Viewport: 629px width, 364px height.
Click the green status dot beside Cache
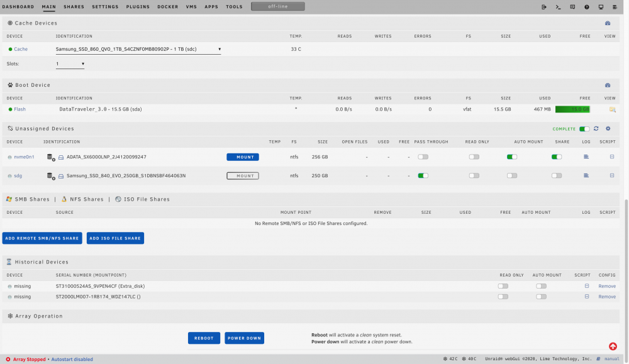point(11,49)
